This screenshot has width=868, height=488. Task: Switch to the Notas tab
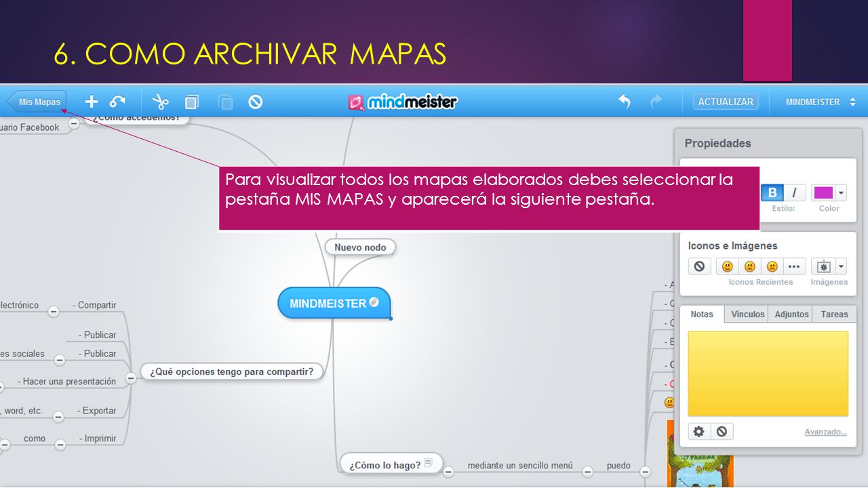click(702, 314)
